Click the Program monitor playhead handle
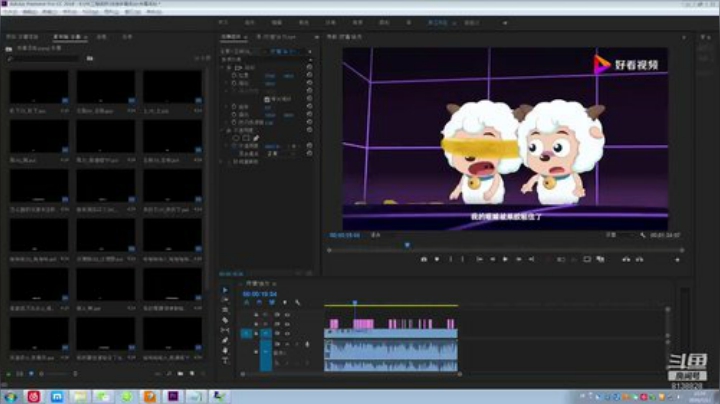The width and height of the screenshot is (720, 404). [407, 245]
